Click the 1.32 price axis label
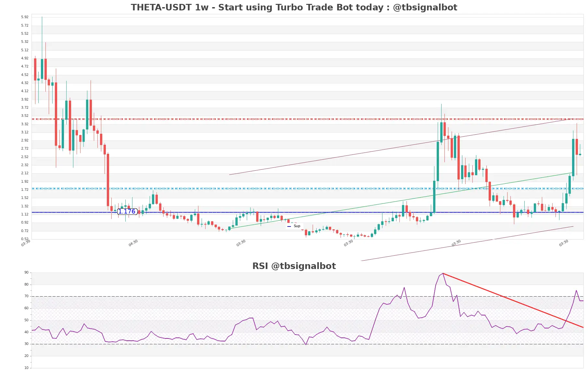 (x=25, y=206)
